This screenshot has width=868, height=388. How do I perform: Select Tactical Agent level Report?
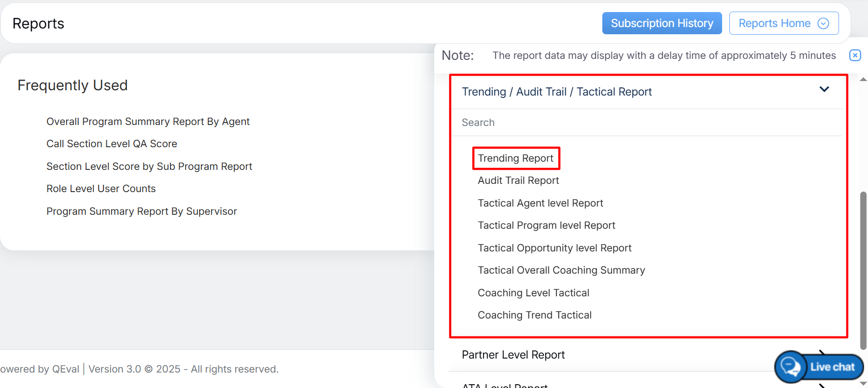click(x=540, y=203)
